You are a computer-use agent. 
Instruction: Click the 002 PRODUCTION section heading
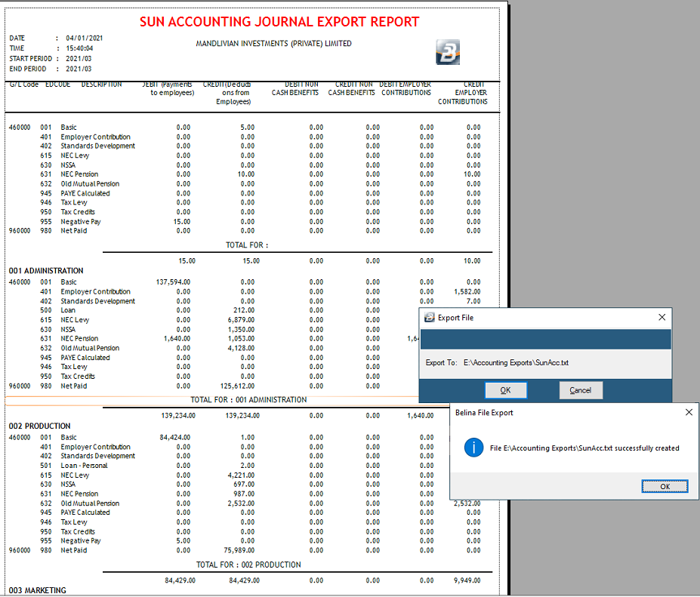pos(40,426)
